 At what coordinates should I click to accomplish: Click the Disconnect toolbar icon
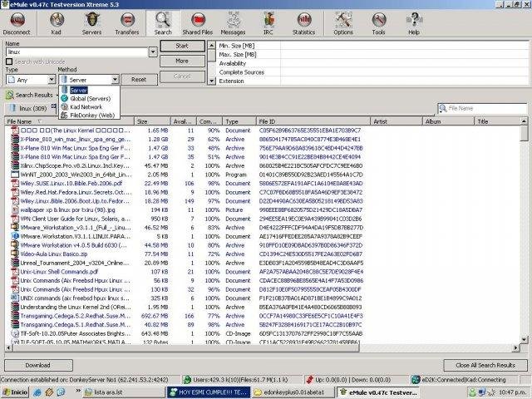click(x=17, y=23)
